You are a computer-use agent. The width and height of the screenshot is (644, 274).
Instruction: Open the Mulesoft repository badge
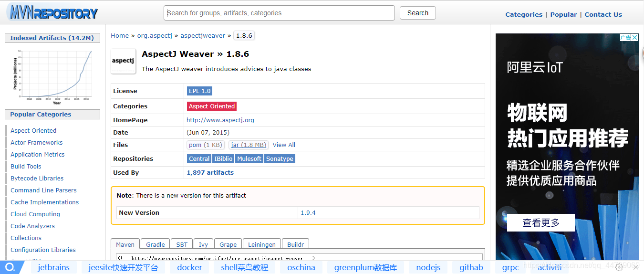point(249,158)
